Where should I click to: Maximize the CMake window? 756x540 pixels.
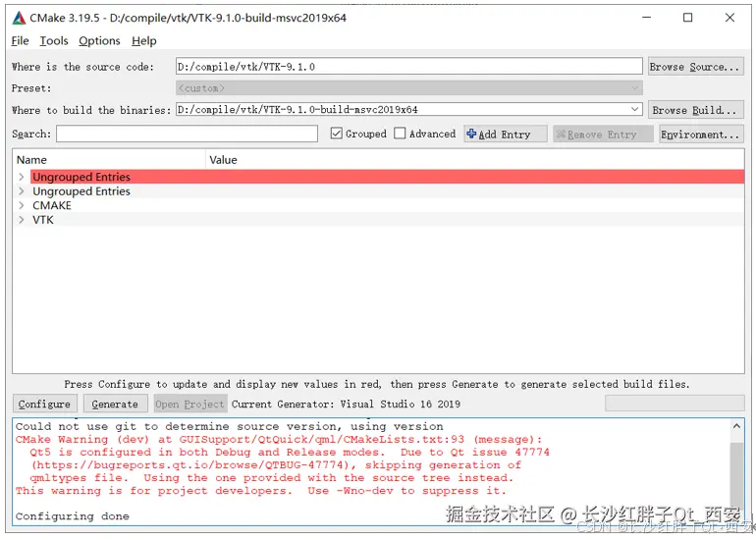[688, 18]
